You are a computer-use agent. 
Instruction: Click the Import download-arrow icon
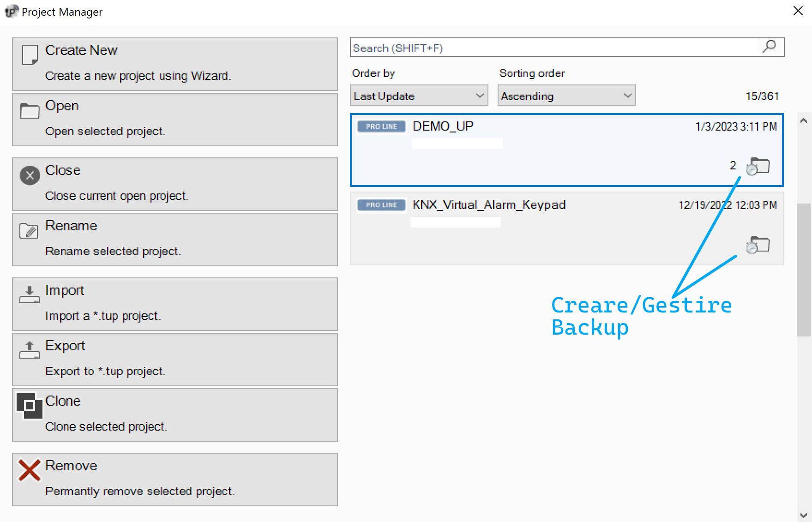click(30, 294)
